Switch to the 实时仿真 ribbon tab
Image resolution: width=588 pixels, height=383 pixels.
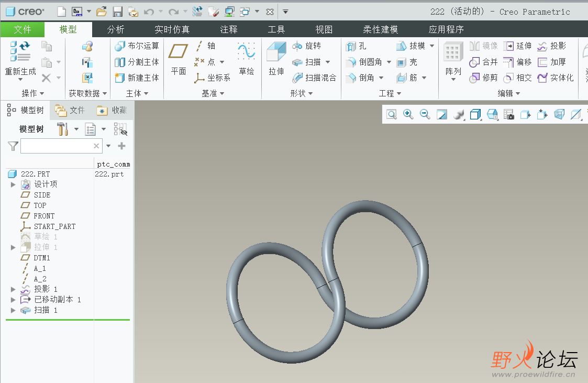[x=172, y=29]
